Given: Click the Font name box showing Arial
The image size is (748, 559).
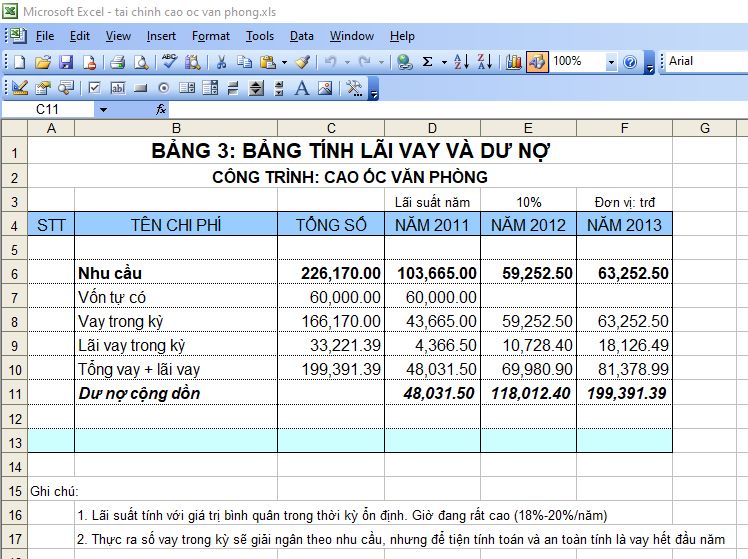Looking at the screenshot, I should (705, 62).
